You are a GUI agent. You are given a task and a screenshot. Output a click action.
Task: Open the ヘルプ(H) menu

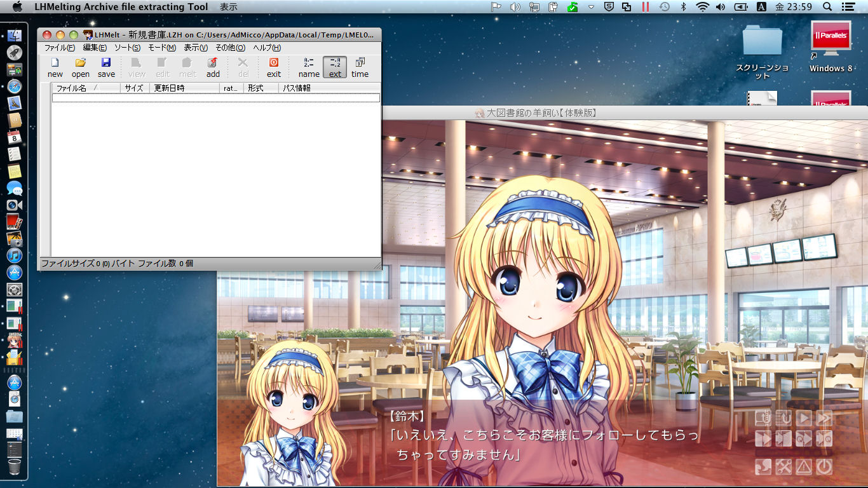click(x=267, y=48)
